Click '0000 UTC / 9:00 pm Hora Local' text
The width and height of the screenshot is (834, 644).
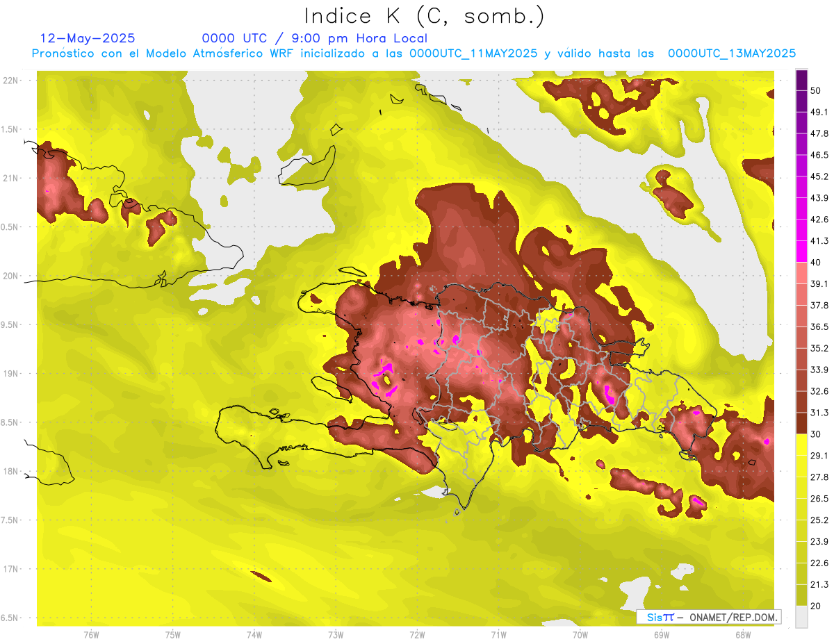[315, 38]
